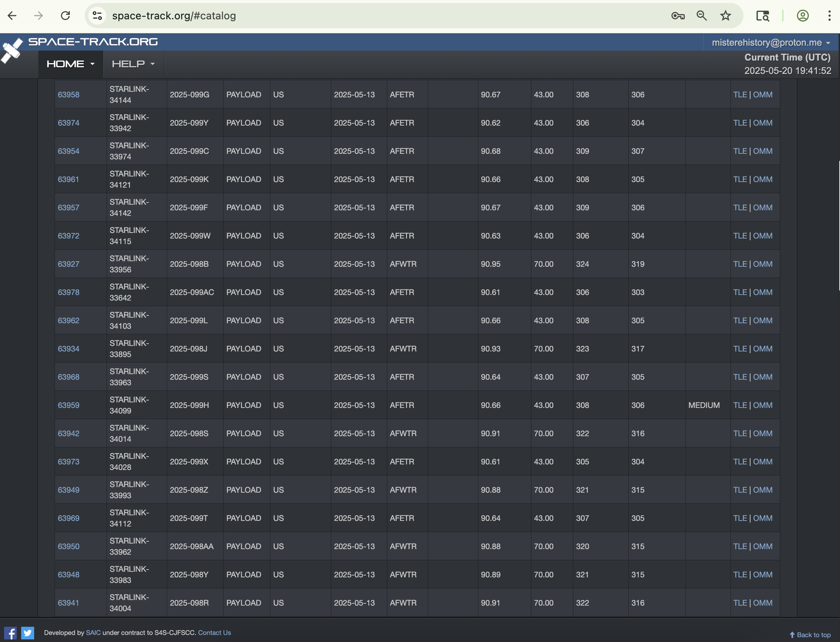Open the saved passwords key icon
The image size is (840, 642).
pos(678,16)
